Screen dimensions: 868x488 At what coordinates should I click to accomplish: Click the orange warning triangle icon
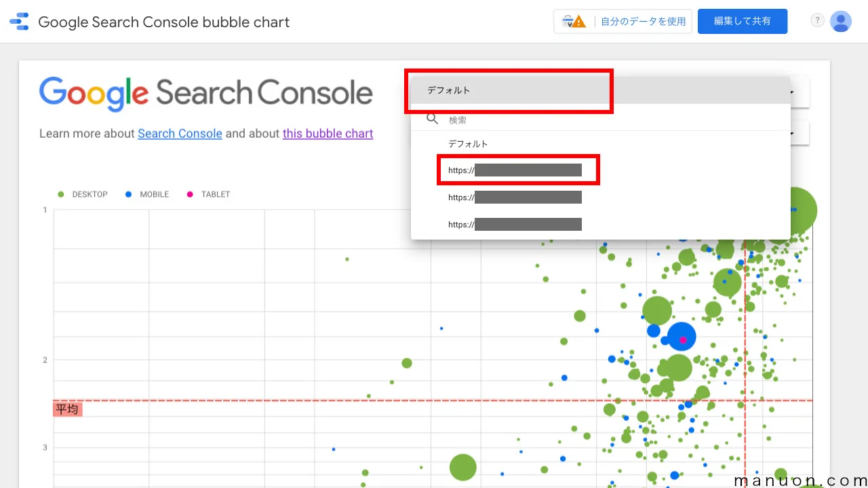point(578,22)
